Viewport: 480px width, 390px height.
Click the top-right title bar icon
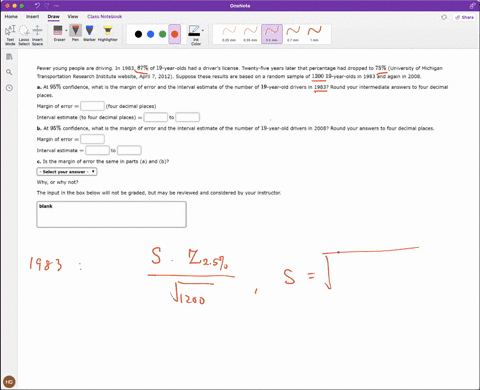pyautogui.click(x=473, y=6)
